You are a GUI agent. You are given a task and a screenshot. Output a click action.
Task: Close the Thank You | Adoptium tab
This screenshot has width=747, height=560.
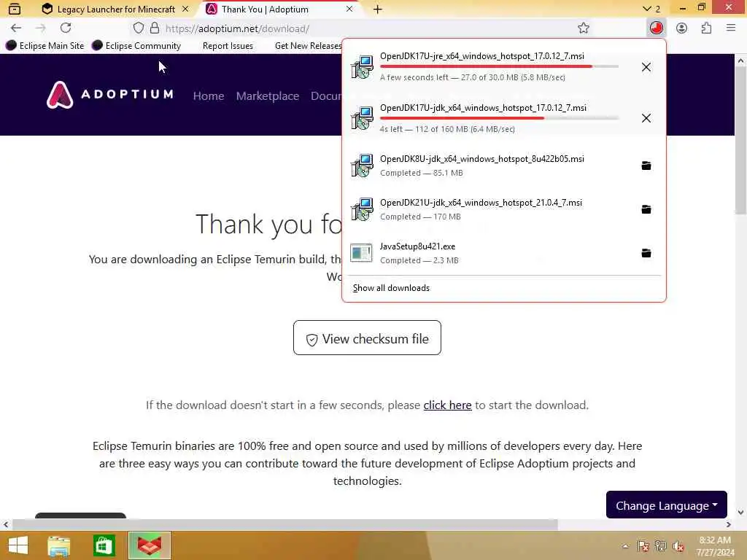tap(349, 9)
